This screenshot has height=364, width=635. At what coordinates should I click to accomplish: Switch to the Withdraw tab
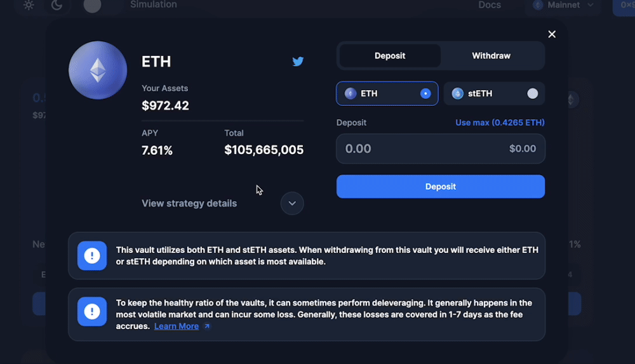pyautogui.click(x=491, y=56)
